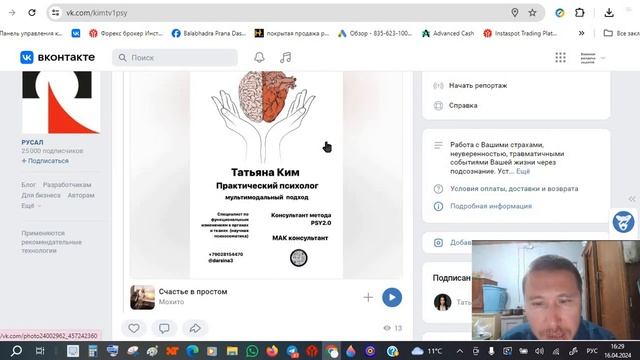The width and height of the screenshot is (640, 360).
Task: Open the РУСАЛ community link
Action: pos(32,142)
